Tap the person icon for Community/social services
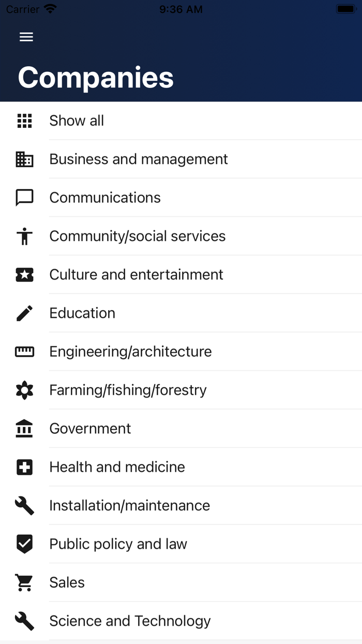 (x=24, y=236)
